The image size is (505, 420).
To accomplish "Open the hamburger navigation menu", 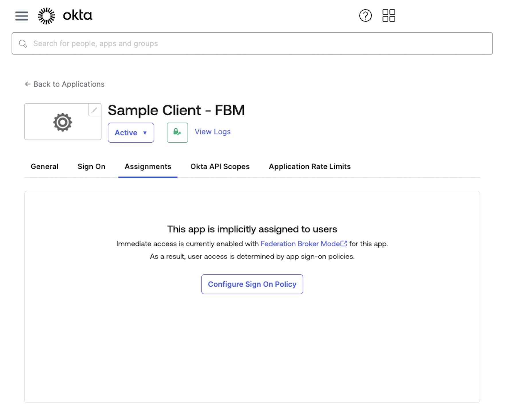I will click(x=21, y=16).
